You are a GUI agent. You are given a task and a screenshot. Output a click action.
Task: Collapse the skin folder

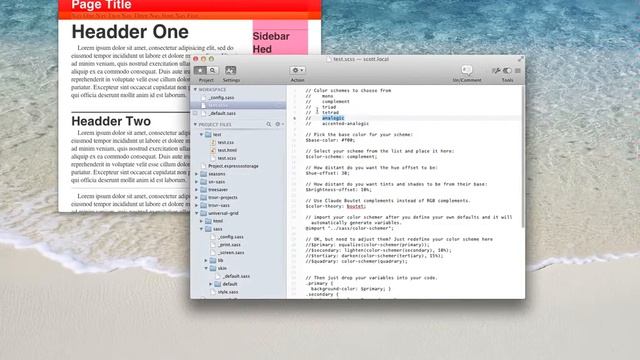point(206,268)
